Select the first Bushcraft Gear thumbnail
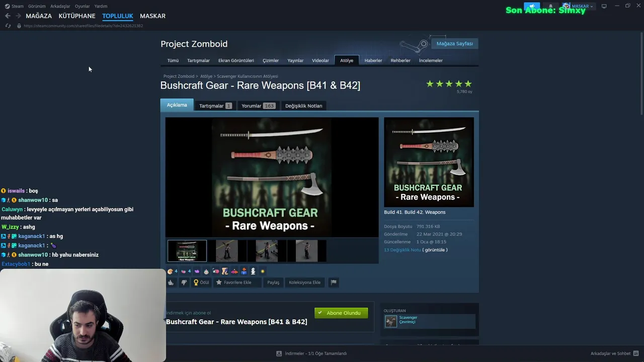The image size is (644, 362). [x=187, y=251]
